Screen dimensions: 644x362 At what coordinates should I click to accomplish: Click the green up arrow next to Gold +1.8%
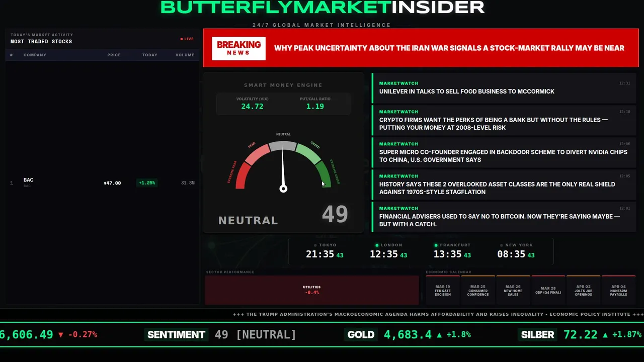(439, 335)
